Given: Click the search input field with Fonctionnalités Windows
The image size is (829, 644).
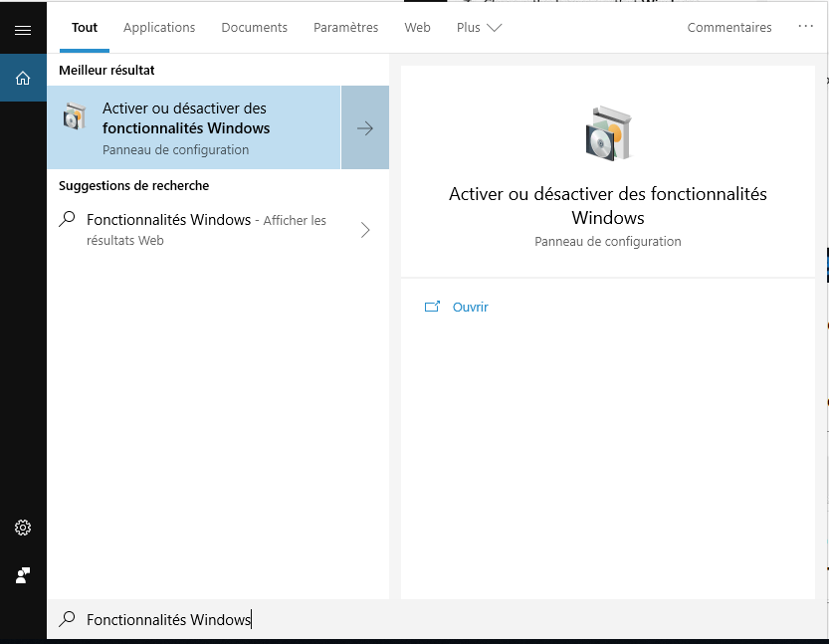Looking at the screenshot, I should (x=437, y=619).
